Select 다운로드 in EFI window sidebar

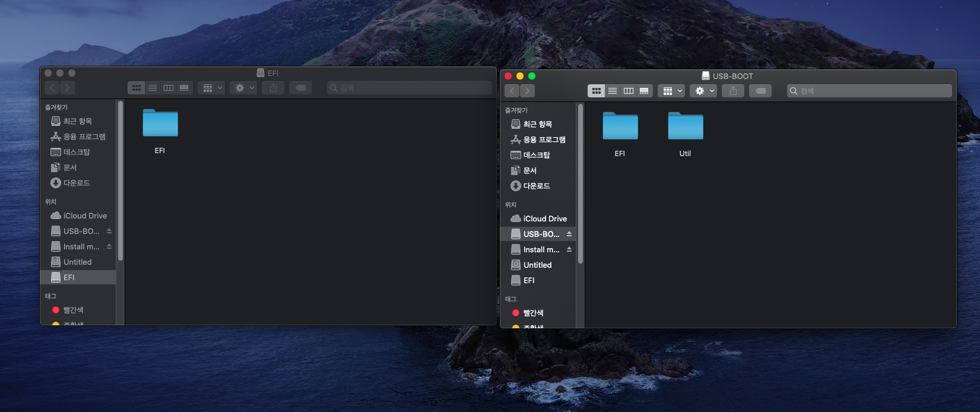point(78,183)
